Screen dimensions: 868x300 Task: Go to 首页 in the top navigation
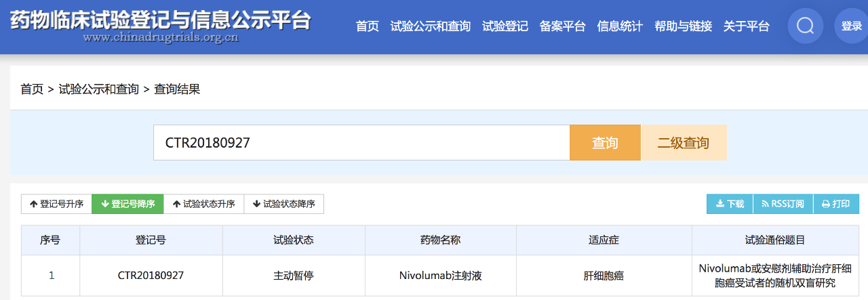point(368,26)
